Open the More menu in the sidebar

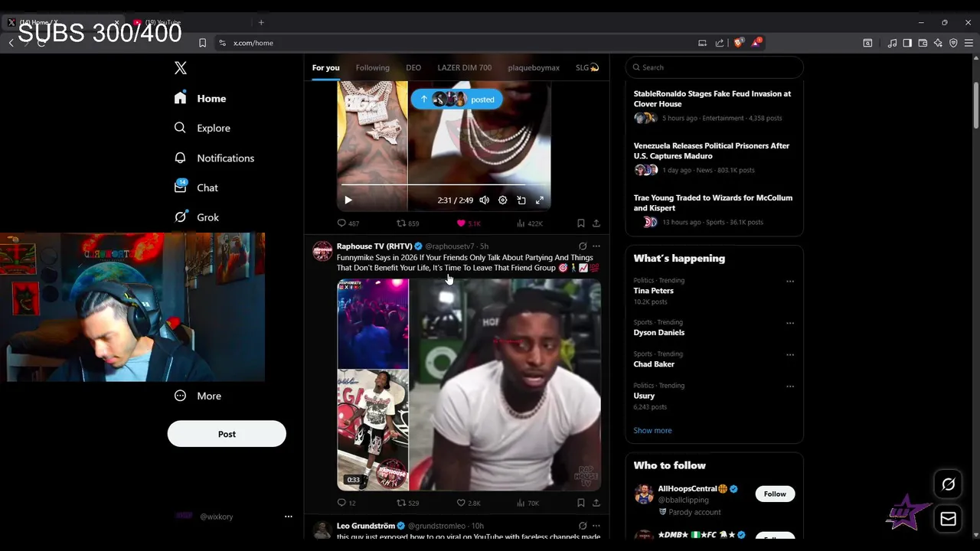click(198, 396)
